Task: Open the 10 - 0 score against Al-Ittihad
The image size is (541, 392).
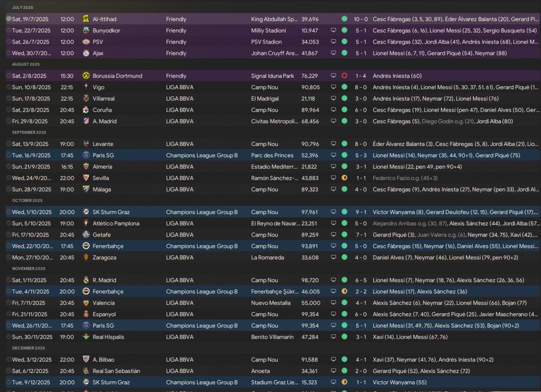Action: pos(361,19)
